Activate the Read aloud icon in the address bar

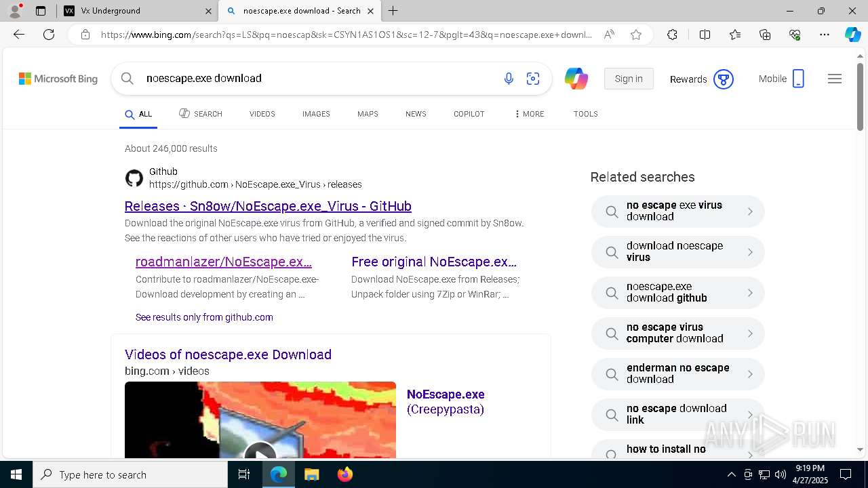pyautogui.click(x=609, y=35)
